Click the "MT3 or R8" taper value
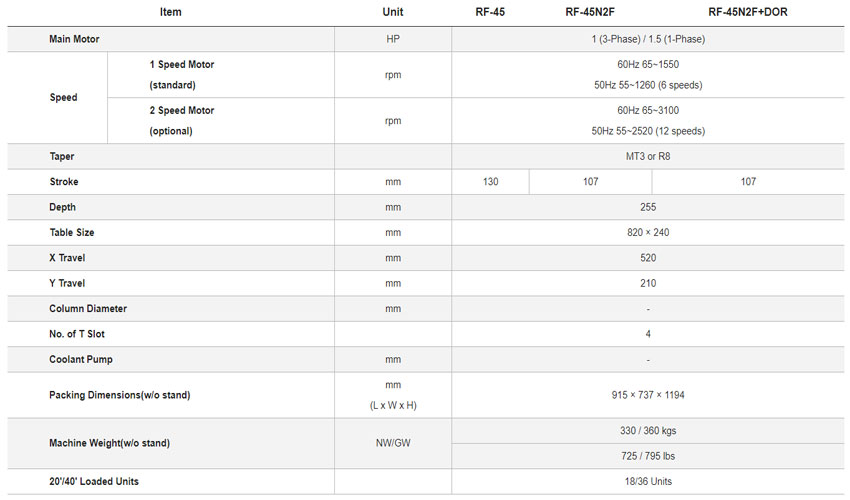The height and width of the screenshot is (500, 850). (648, 157)
